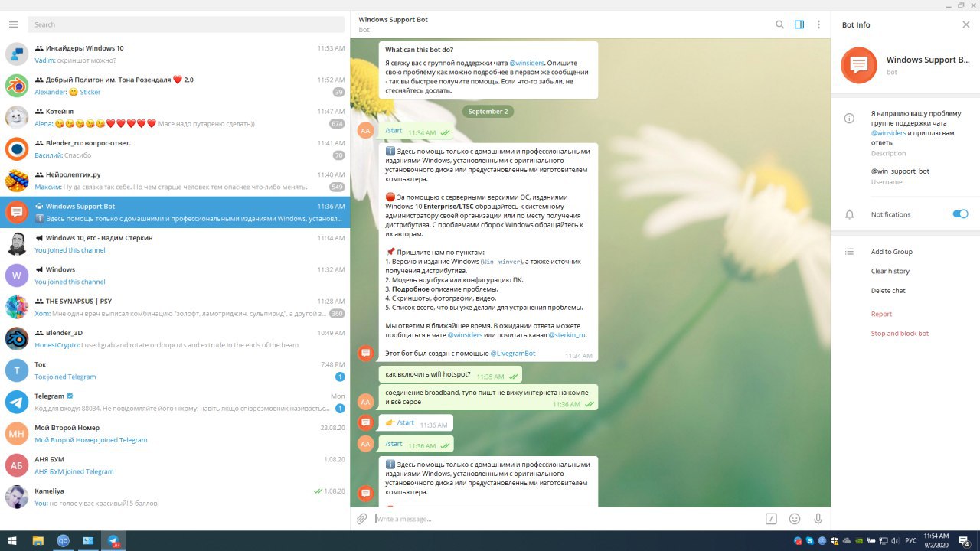Toggle the Notifications switch
The height and width of the screenshot is (551, 980).
(x=960, y=214)
